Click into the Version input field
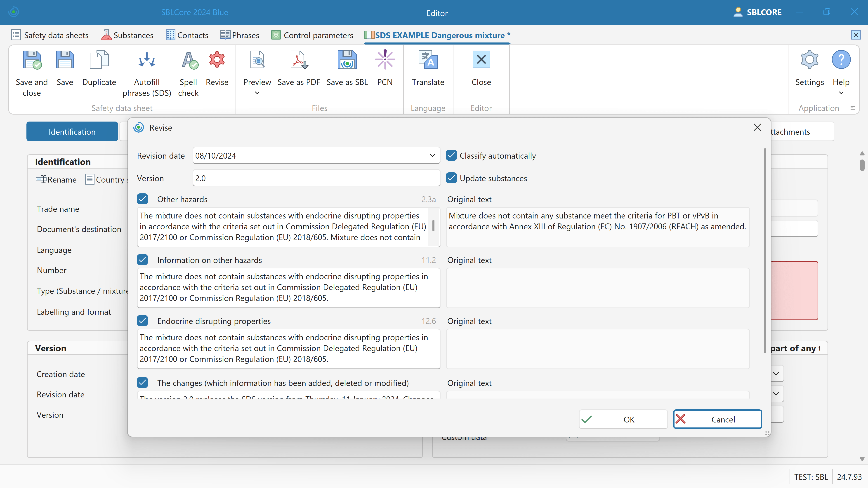The height and width of the screenshot is (488, 868). click(316, 178)
